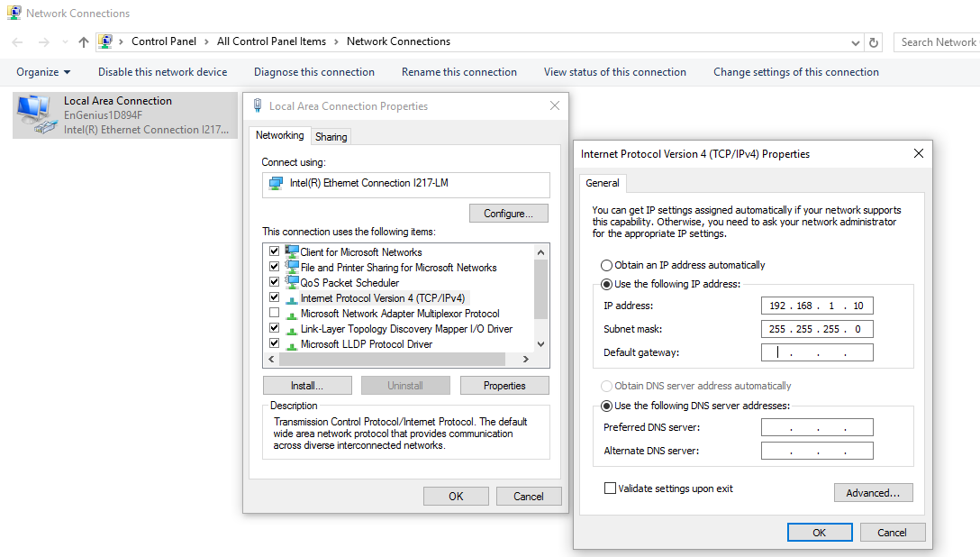
Task: Click the Preferred DNS server field
Action: 817,427
